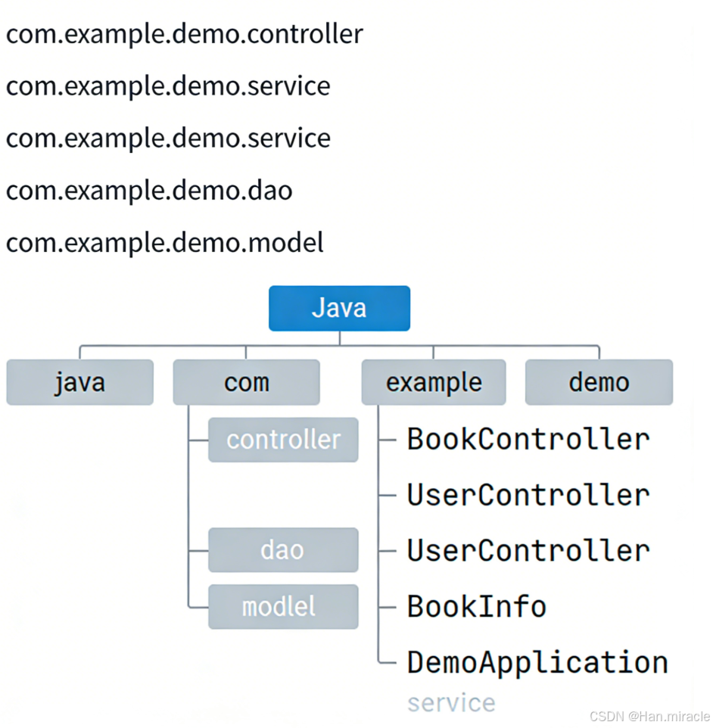Select the example node box
The width and height of the screenshot is (713, 728).
[434, 382]
